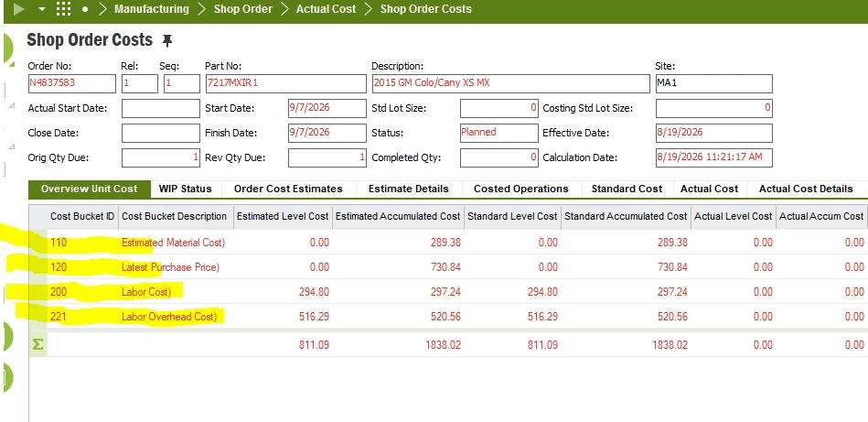This screenshot has height=422, width=868.
Task: Select cost bucket ID 120 cell
Action: [82, 267]
